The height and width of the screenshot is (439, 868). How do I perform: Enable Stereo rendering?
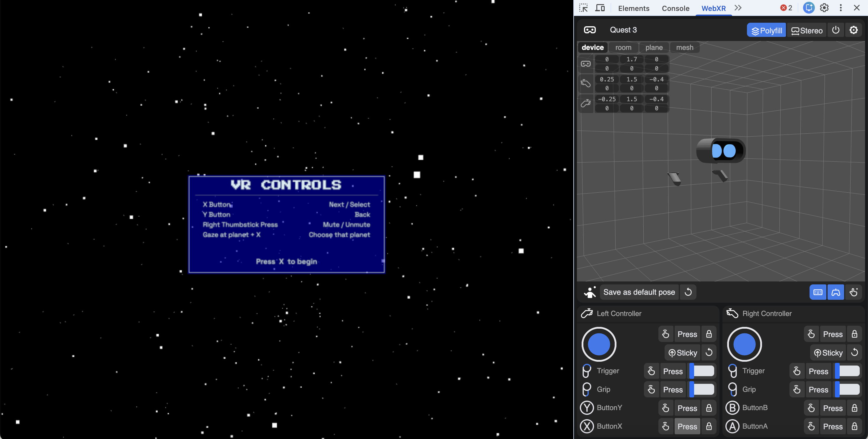click(807, 30)
